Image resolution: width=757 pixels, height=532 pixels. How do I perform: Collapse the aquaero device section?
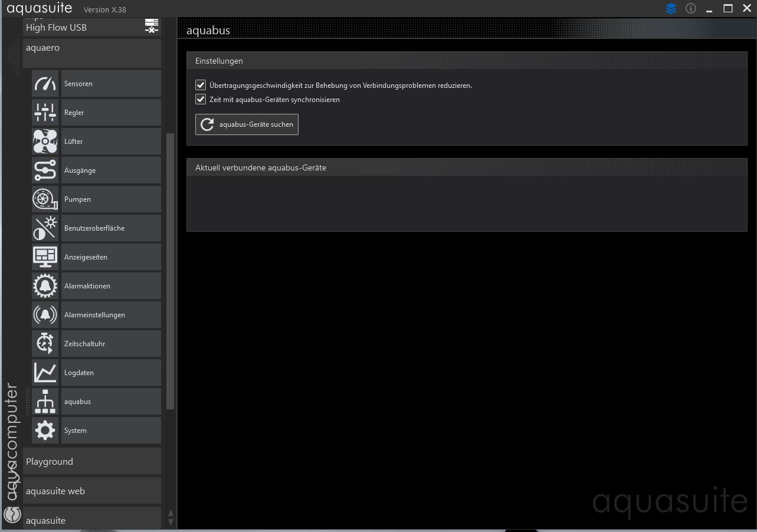pos(92,53)
